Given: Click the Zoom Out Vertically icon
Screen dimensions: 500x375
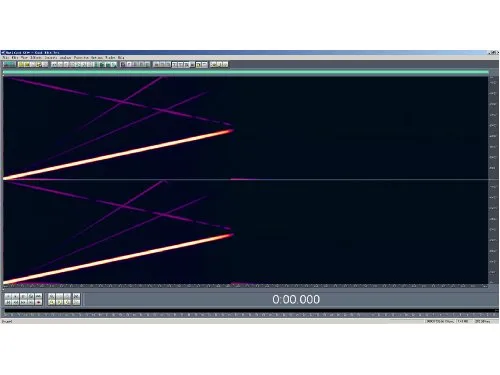Looking at the screenshot, I should [x=76, y=302].
